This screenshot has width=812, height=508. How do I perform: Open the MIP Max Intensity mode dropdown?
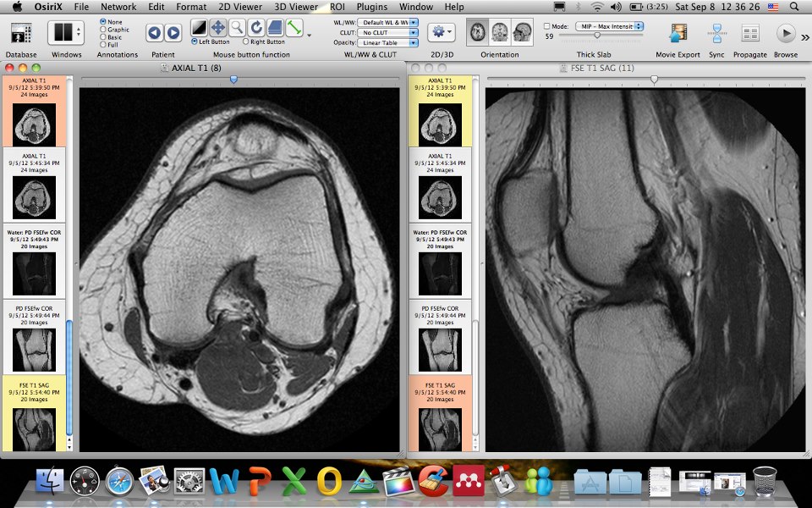click(606, 25)
